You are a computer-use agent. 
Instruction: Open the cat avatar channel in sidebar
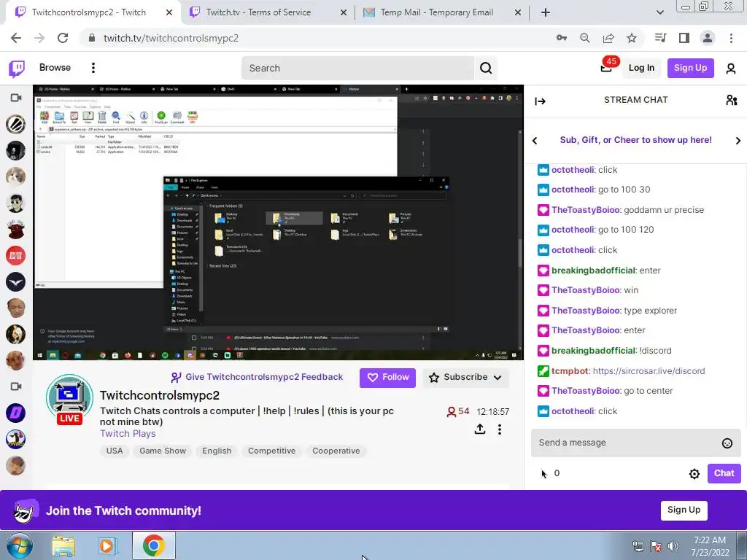coord(16,176)
